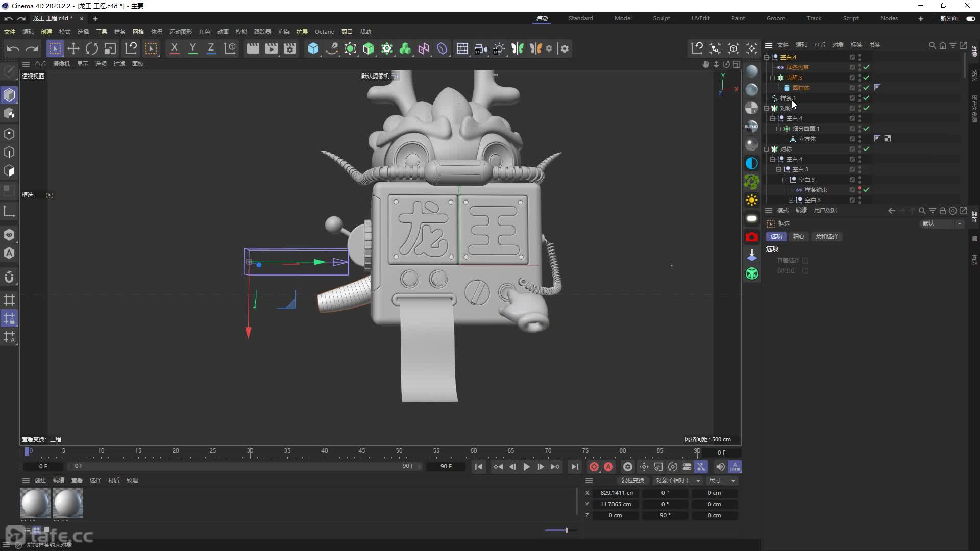980x551 pixels.
Task: Toggle 新界面 new layout switch
Action: 971,18
